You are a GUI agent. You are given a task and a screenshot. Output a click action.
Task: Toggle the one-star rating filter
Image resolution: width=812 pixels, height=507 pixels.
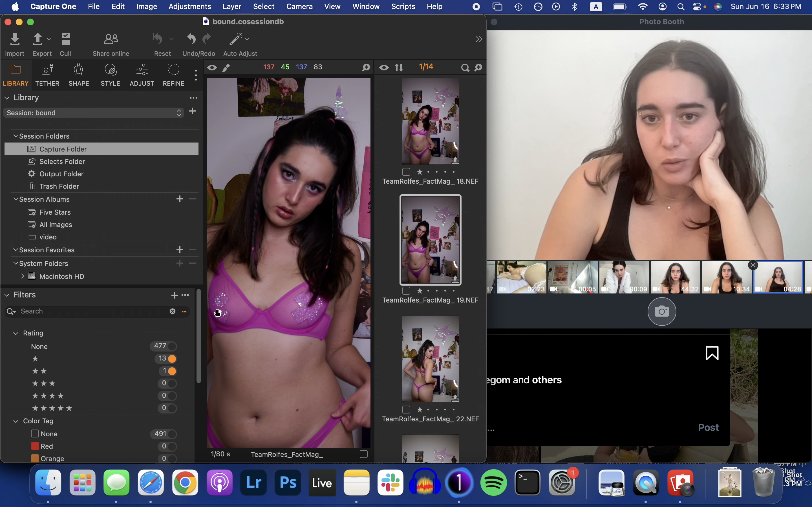point(172,359)
